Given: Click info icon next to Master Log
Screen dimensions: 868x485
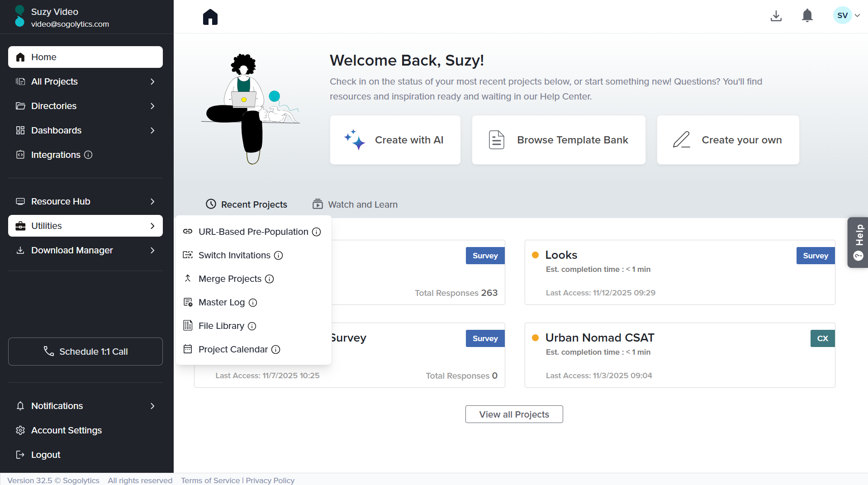Looking at the screenshot, I should click(253, 303).
